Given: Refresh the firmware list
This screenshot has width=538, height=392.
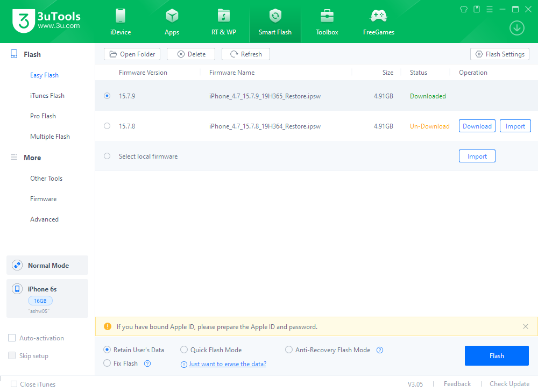Looking at the screenshot, I should coord(246,54).
